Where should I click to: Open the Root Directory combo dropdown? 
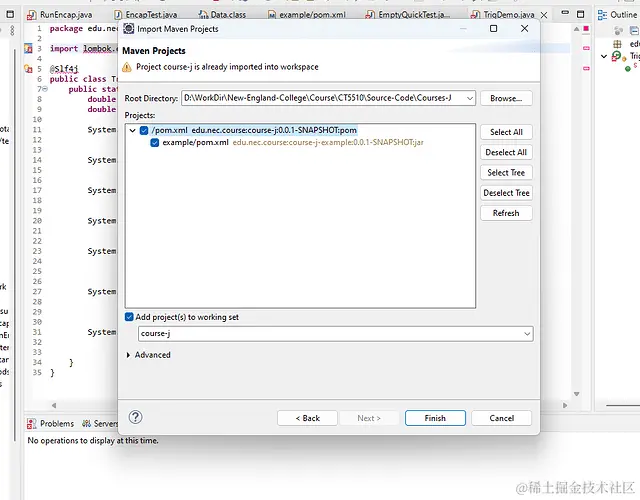tap(470, 98)
